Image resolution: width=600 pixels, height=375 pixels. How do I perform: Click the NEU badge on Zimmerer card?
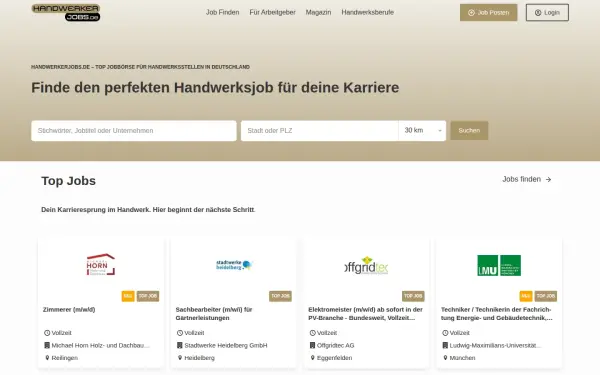[x=128, y=296]
